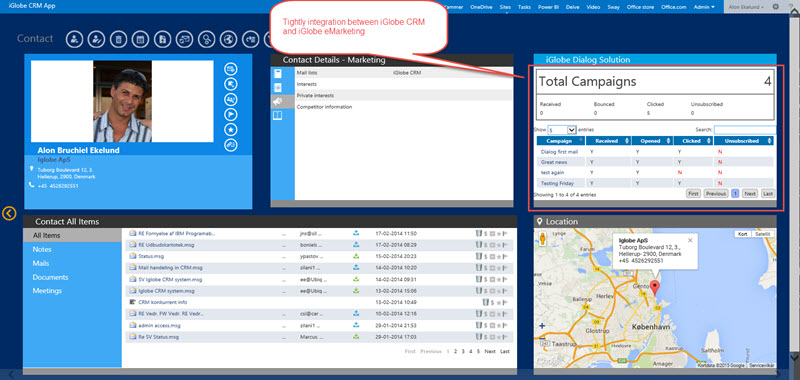Click the flag icon beside contact photo
This screenshot has width=800, height=380.
(231, 115)
